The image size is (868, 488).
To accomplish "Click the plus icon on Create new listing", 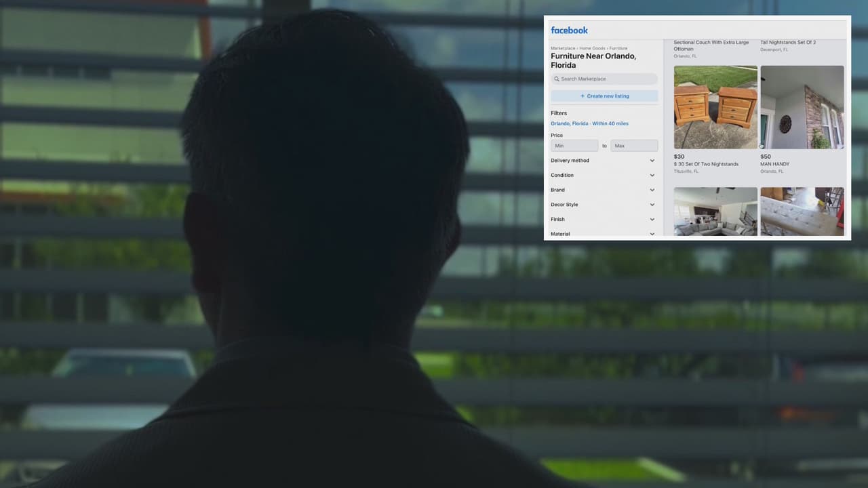I will tap(583, 96).
